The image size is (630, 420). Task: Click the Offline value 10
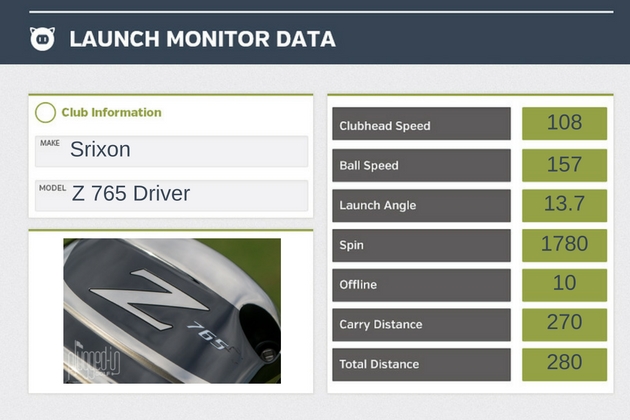click(x=565, y=285)
